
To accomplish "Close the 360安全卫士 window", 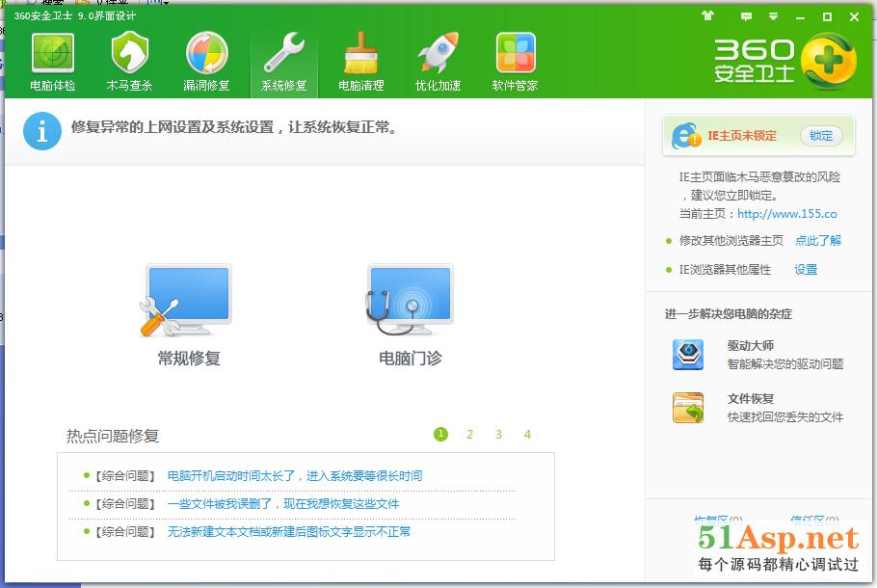I will click(854, 16).
